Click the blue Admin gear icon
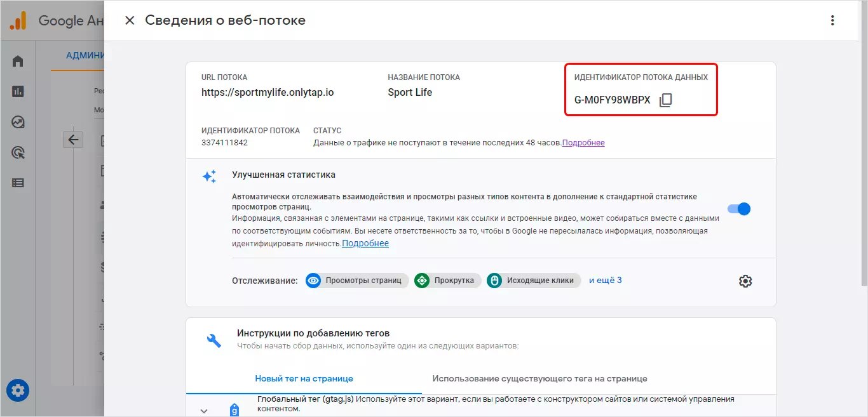Screen dimensions: 868x417 tap(18, 390)
